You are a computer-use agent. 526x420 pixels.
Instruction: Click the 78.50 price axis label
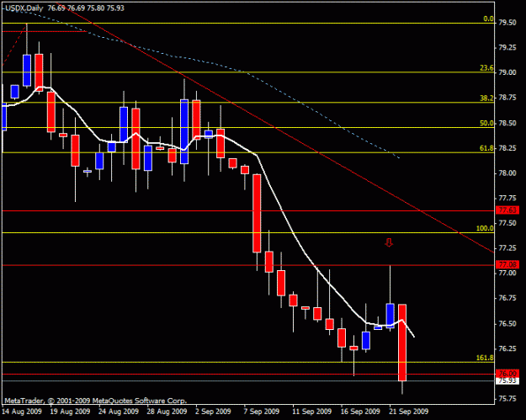tap(507, 123)
